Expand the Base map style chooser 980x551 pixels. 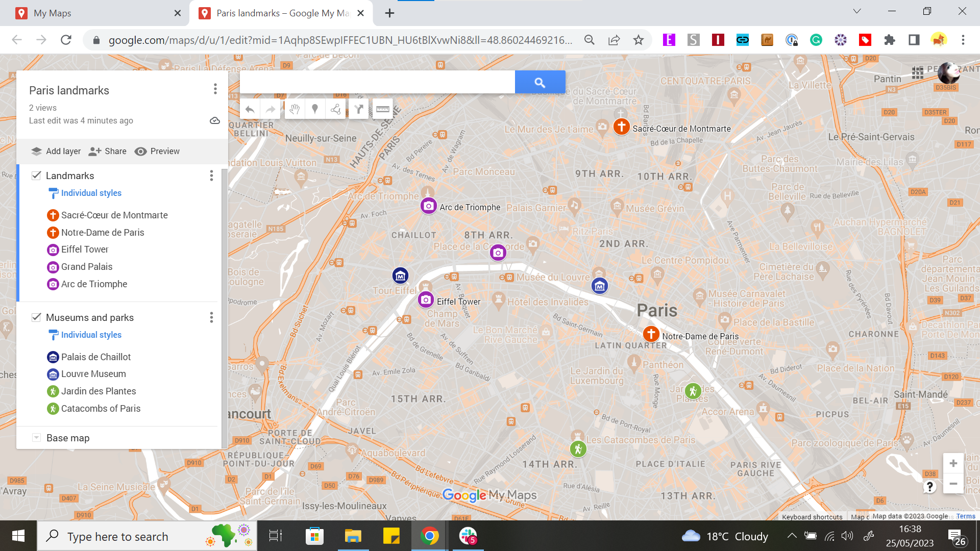click(36, 437)
